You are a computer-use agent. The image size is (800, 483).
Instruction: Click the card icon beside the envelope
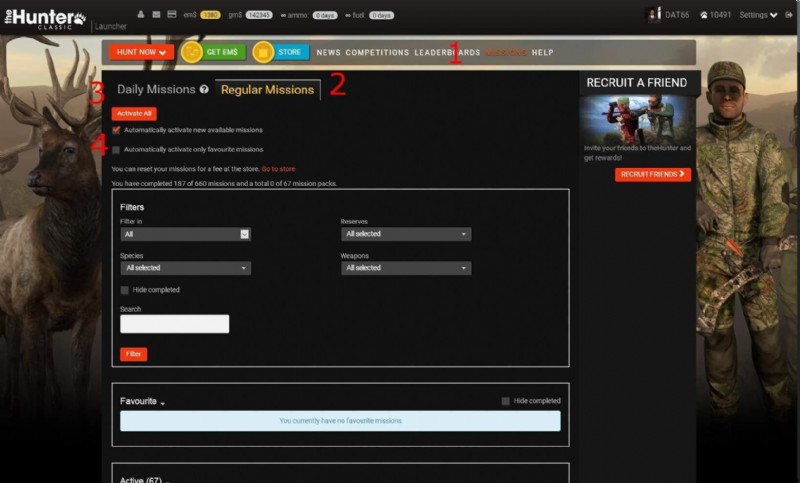171,14
